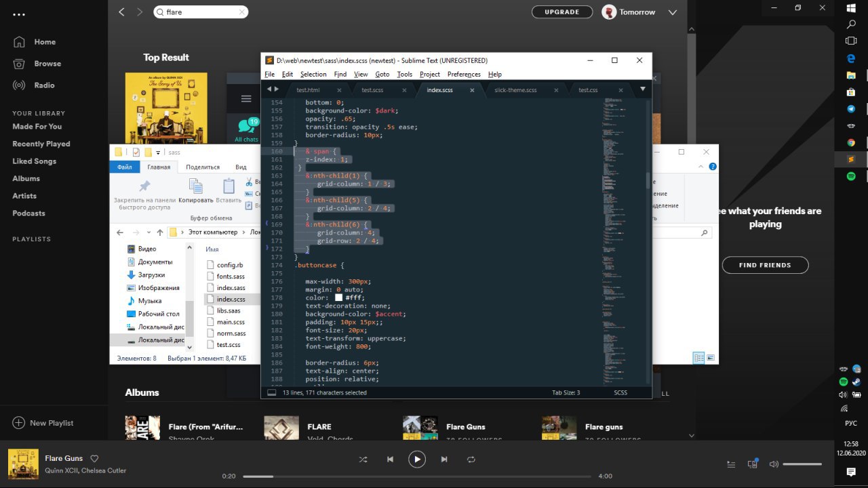Open Windows Start button

click(x=851, y=7)
